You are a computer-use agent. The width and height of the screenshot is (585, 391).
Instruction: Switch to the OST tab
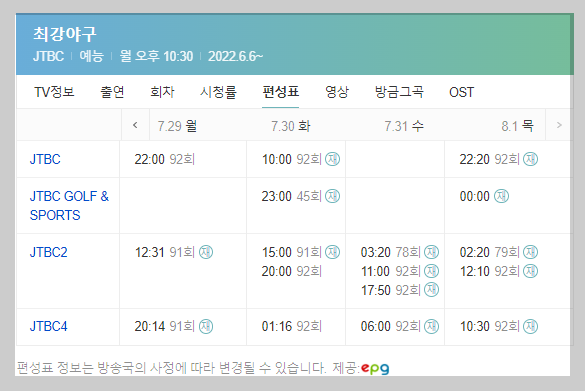coord(462,92)
